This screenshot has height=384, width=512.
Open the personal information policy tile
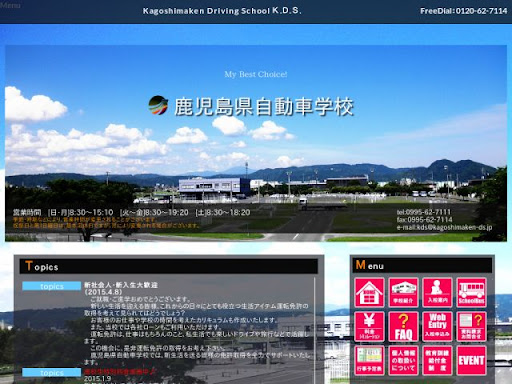point(403,361)
